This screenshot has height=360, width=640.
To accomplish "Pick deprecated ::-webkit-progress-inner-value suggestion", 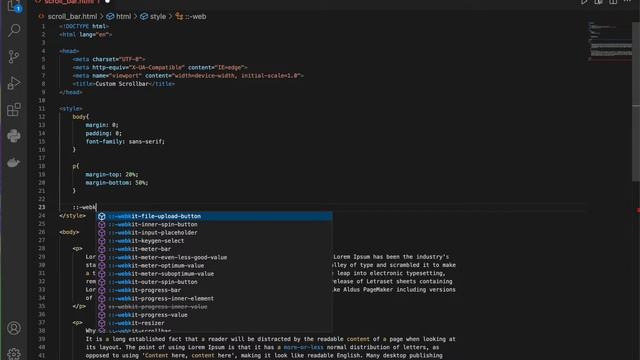I will click(214, 307).
